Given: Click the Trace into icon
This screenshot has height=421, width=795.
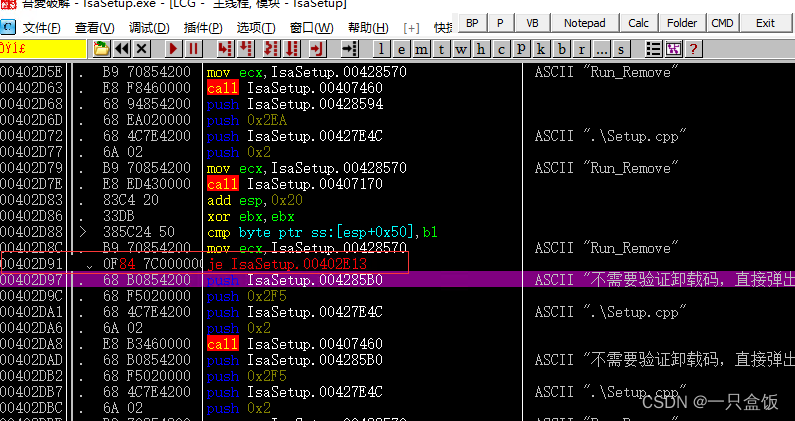Looking at the screenshot, I should pyautogui.click(x=271, y=49).
